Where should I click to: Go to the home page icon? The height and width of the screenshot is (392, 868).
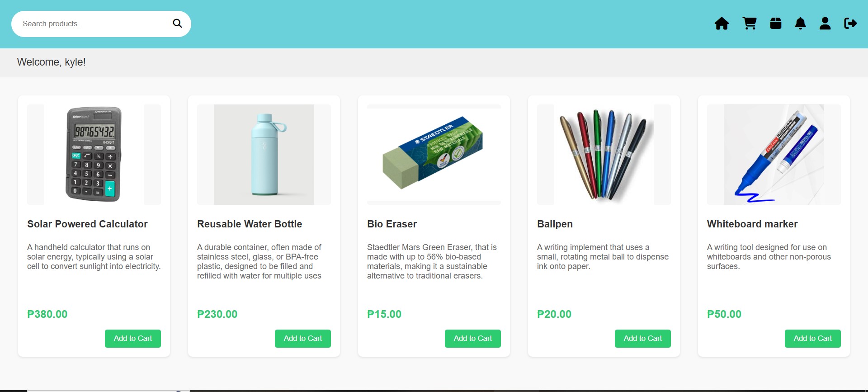722,24
